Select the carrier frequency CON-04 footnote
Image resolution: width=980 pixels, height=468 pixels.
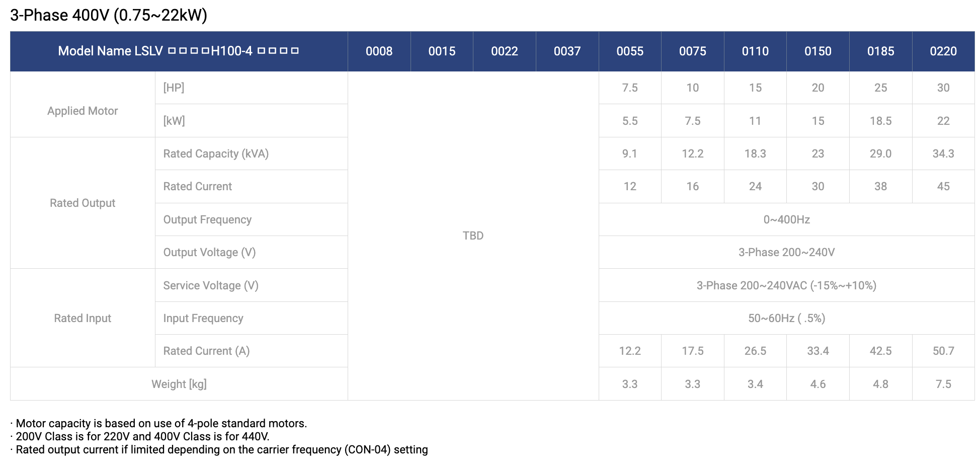coord(219,449)
